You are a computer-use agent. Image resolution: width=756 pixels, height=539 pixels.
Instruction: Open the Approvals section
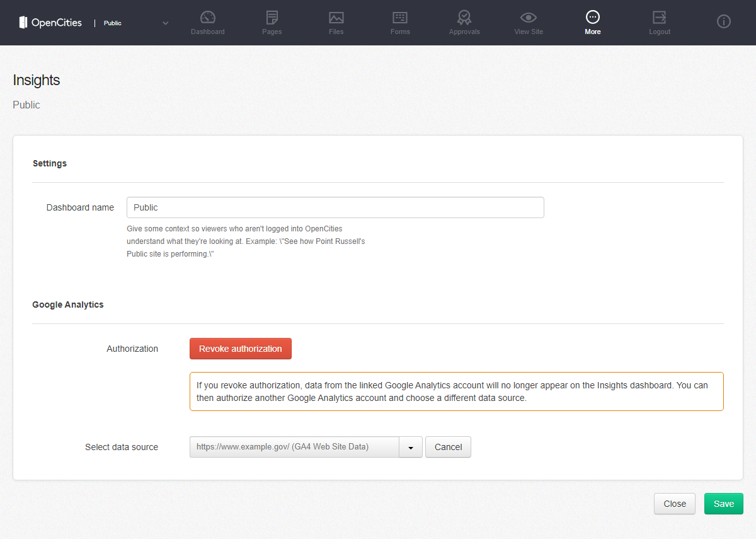coord(464,22)
